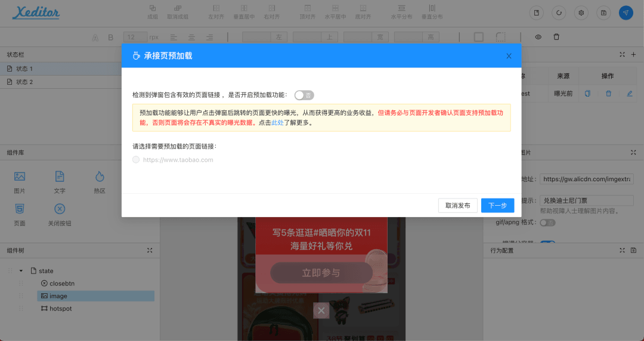The image size is (644, 341).
Task: Click the 取消成组 ungroup icon
Action: (x=178, y=8)
